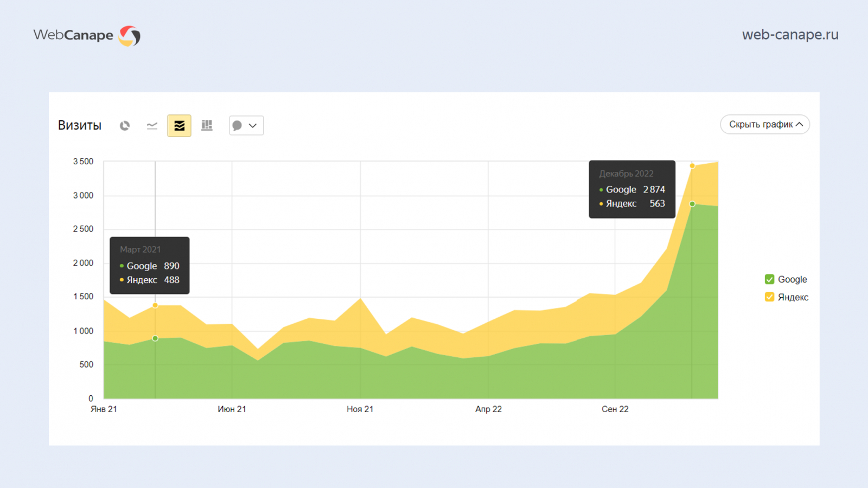Click the Визиты chart title
The width and height of the screenshot is (868, 488).
(80, 125)
